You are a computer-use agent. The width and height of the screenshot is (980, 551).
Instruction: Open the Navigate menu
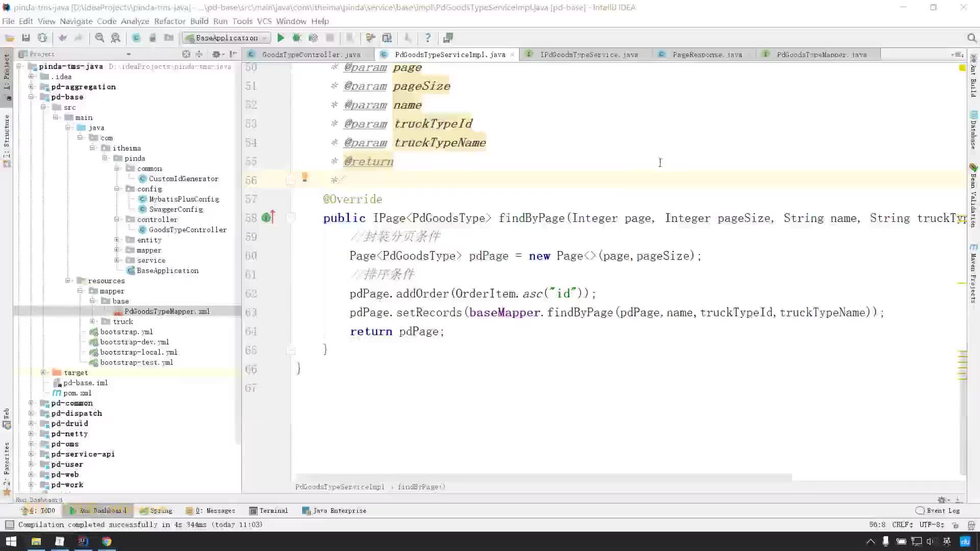(x=76, y=21)
